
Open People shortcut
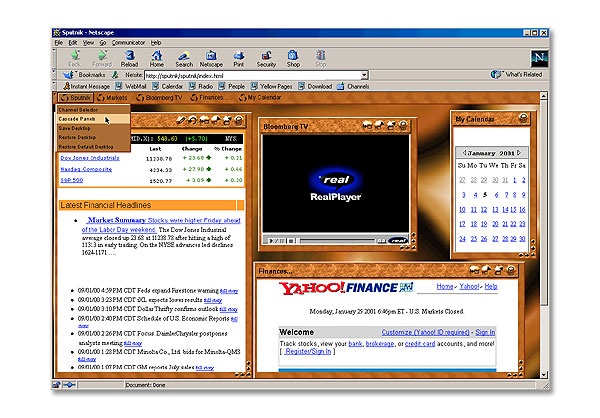coord(232,87)
